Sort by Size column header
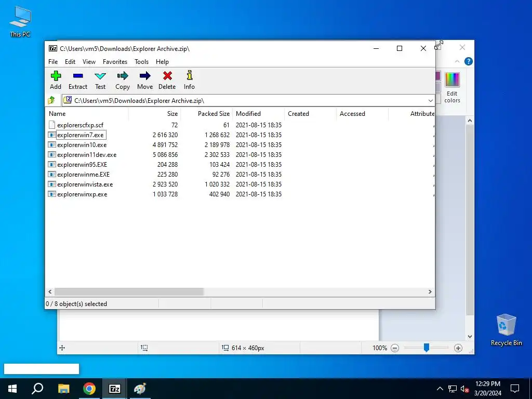The width and height of the screenshot is (532, 399). (155, 114)
